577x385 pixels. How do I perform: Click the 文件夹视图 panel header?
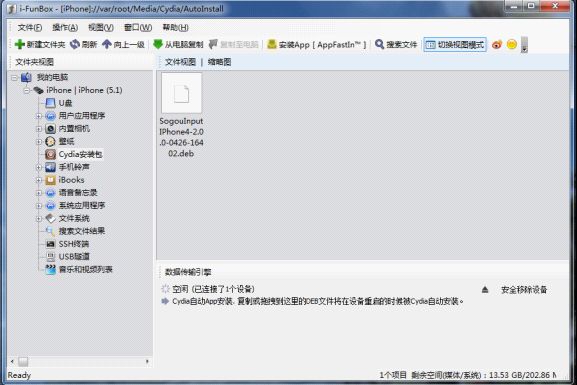[x=34, y=62]
